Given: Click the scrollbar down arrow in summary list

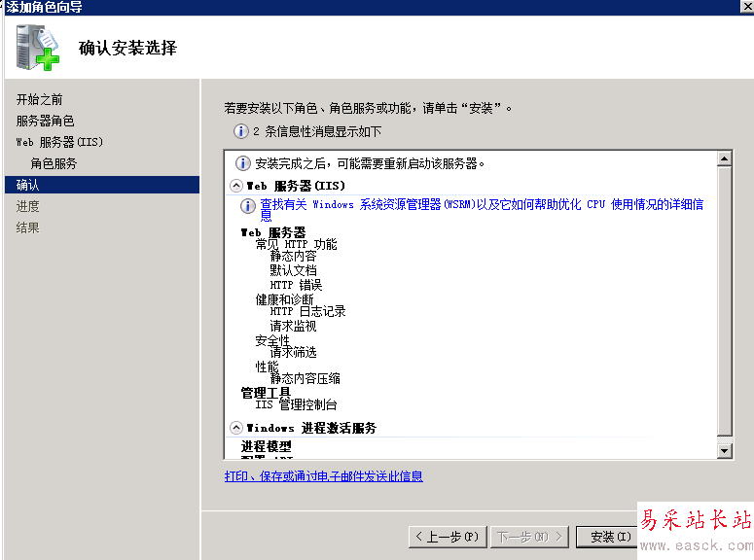Looking at the screenshot, I should 724,450.
